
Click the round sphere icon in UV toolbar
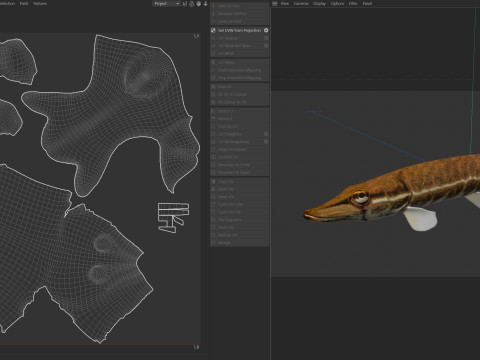tap(199, 4)
